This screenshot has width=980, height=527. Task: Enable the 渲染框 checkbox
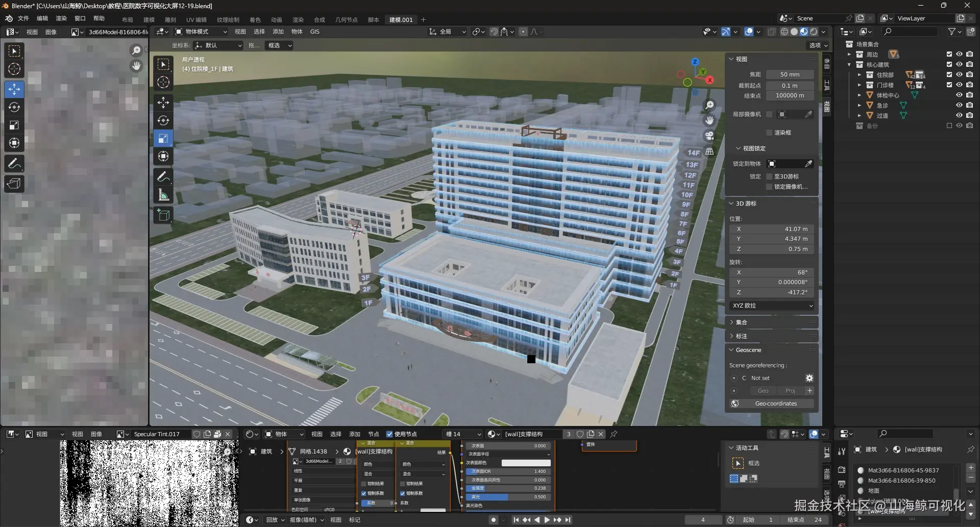[x=769, y=133]
